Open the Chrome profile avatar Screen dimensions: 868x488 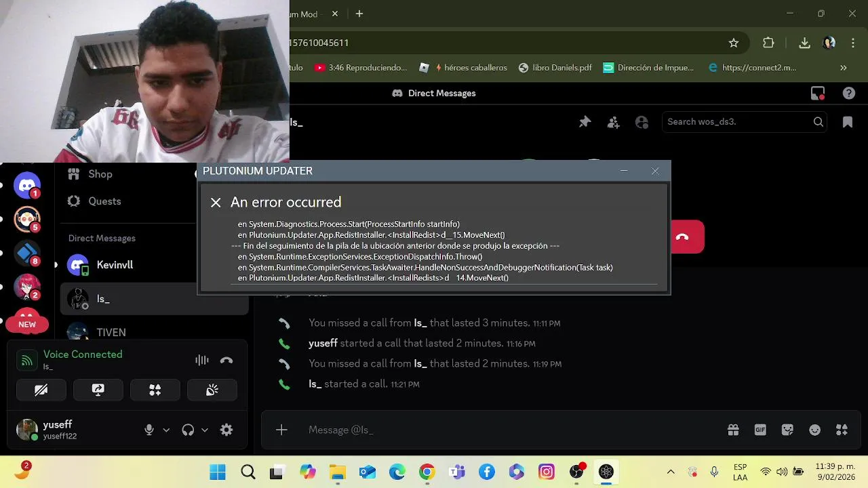pos(829,43)
